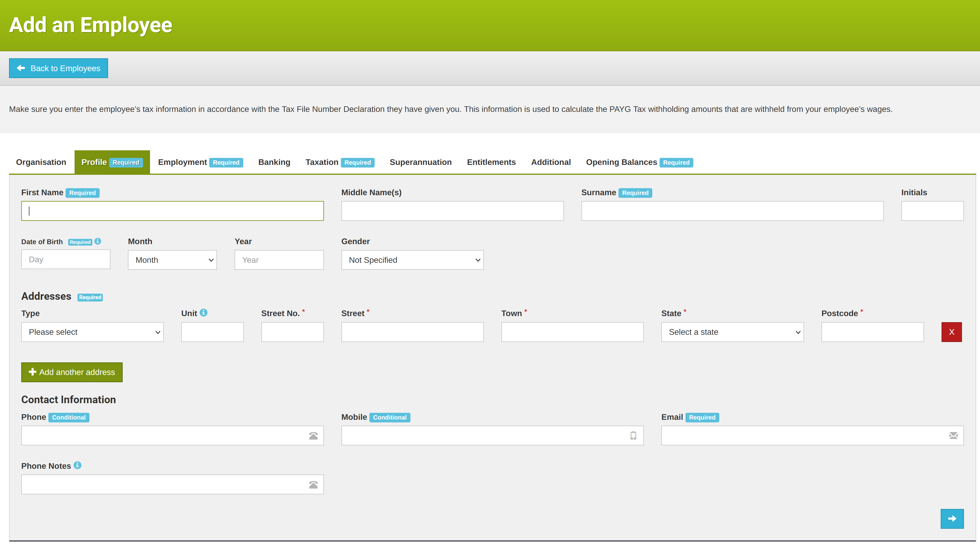Open the Gender dropdown showing Not Specified
The image size is (980, 550).
tap(413, 260)
